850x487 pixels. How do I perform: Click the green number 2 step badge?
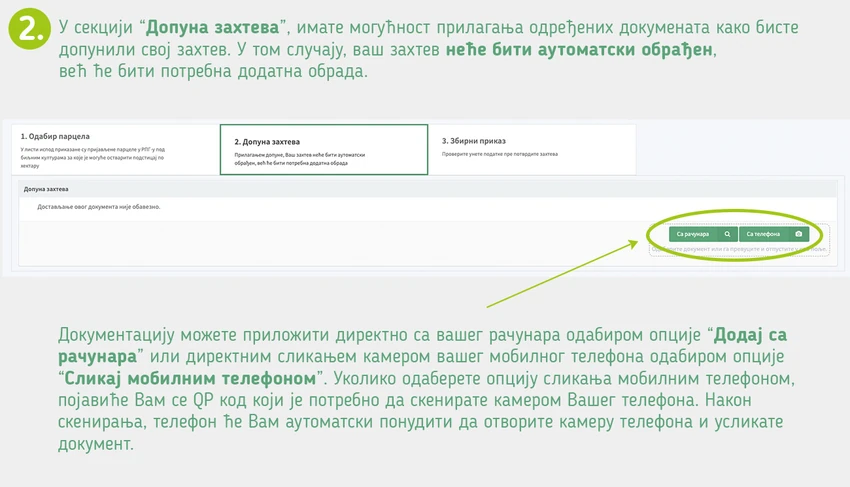click(x=29, y=29)
